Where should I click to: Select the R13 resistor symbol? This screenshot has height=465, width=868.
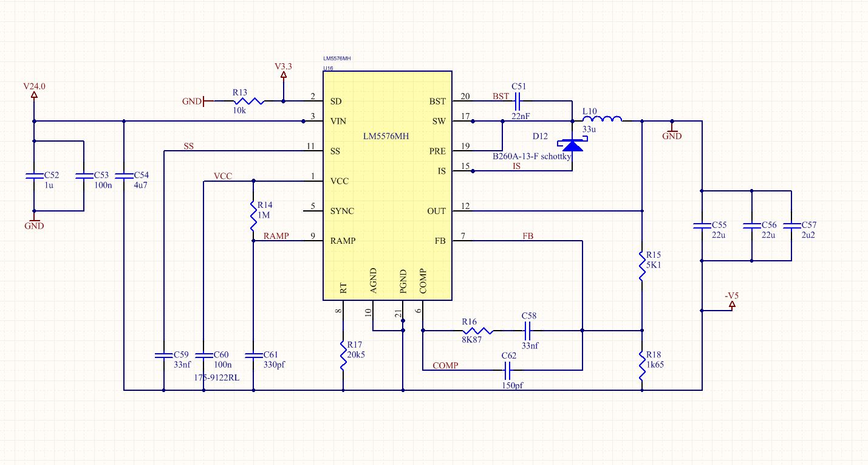click(249, 101)
